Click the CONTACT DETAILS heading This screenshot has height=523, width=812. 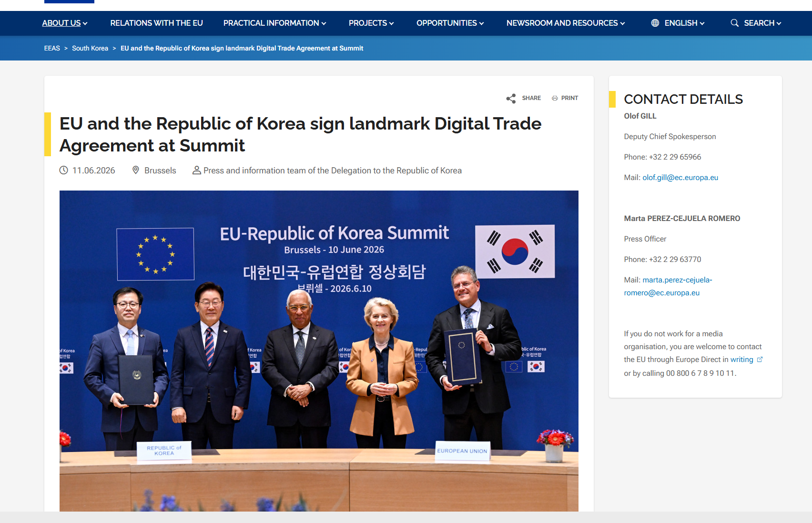tap(683, 99)
